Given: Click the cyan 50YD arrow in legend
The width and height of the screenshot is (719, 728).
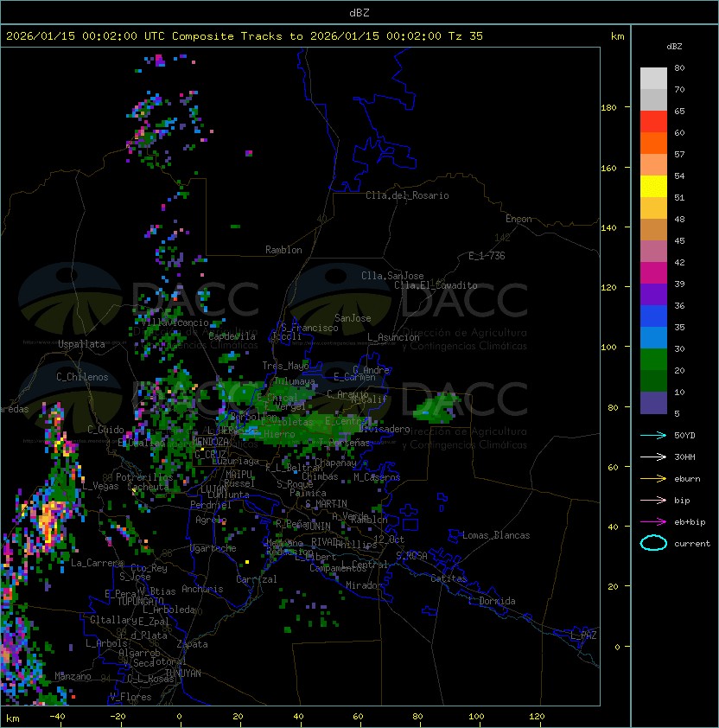Looking at the screenshot, I should point(653,435).
